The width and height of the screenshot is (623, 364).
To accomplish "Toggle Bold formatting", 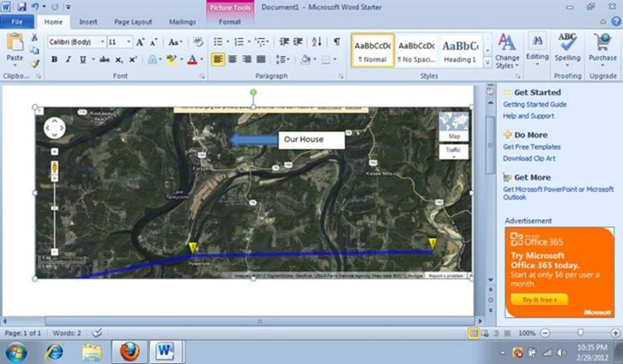I will (54, 59).
